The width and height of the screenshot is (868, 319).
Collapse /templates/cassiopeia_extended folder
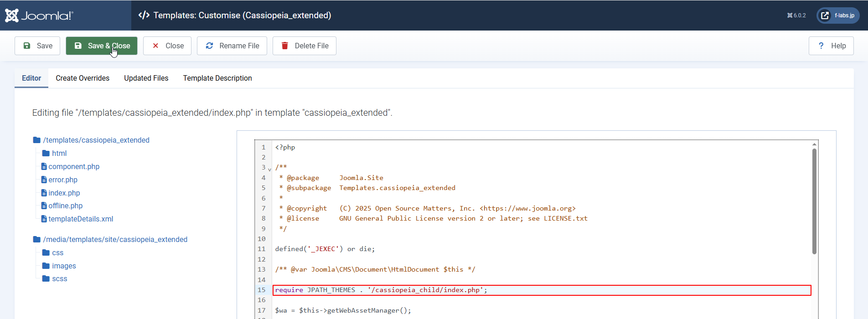(x=91, y=140)
